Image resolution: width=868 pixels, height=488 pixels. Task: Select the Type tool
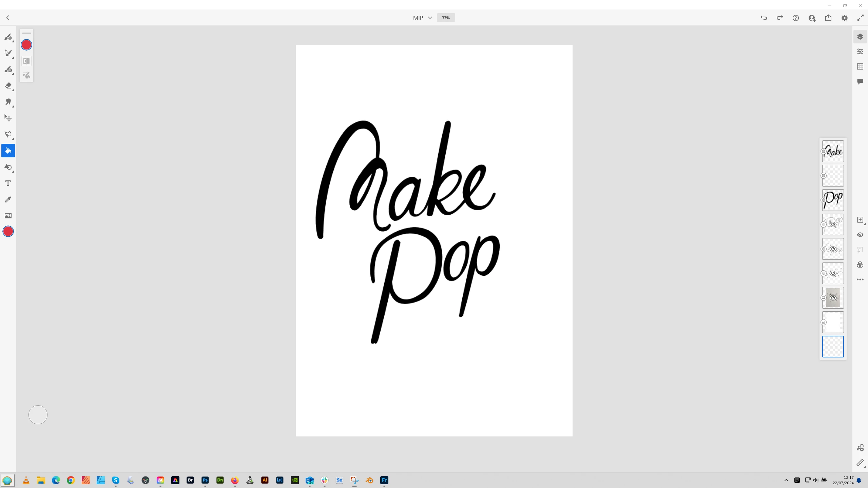(8, 183)
